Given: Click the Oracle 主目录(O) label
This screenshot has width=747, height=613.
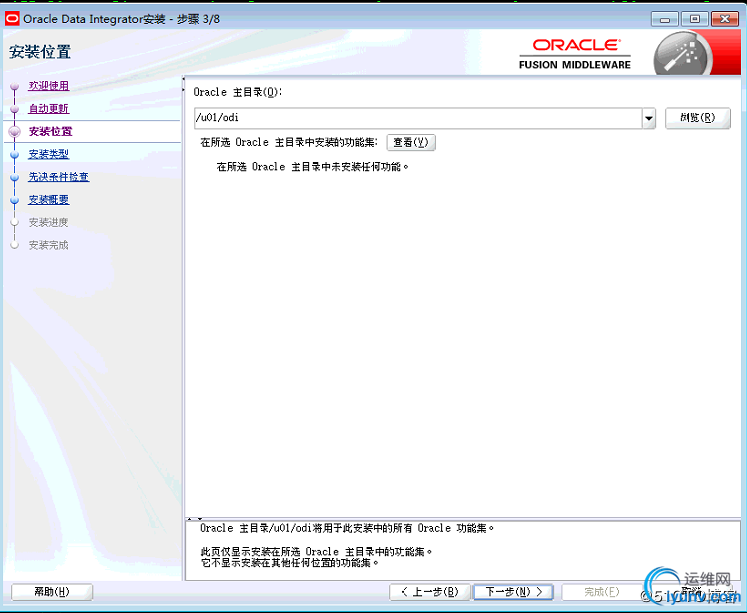Looking at the screenshot, I should point(238,92).
